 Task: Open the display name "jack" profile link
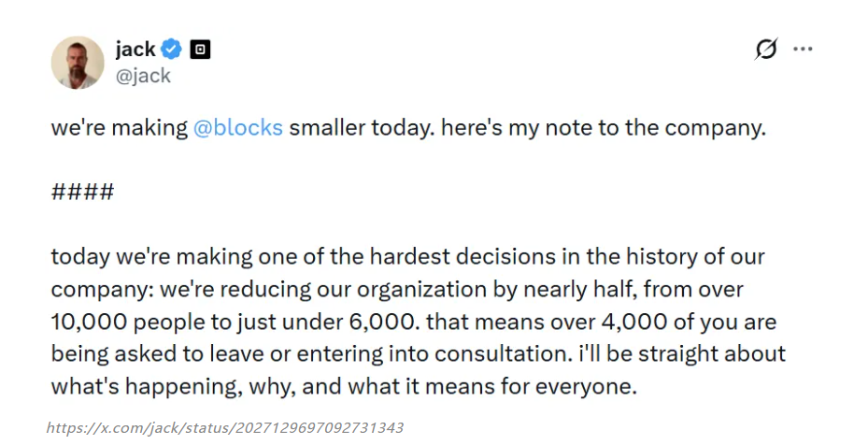[135, 49]
